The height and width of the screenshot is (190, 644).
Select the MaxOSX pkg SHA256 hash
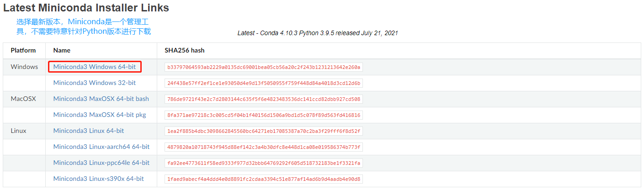coord(264,115)
